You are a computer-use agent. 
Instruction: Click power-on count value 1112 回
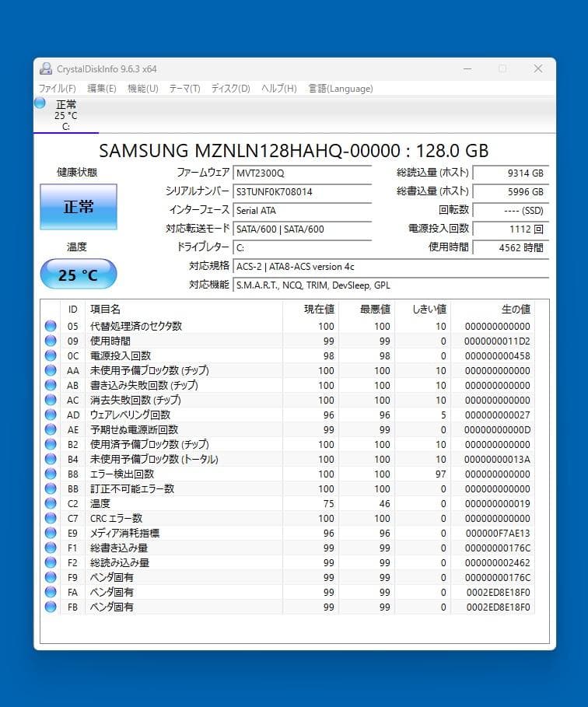[x=510, y=229]
